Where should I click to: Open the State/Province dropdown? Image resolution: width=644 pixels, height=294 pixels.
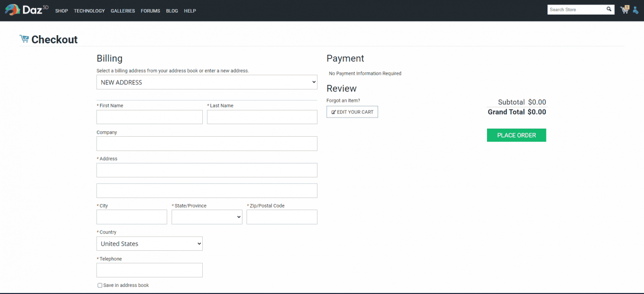coord(207,217)
